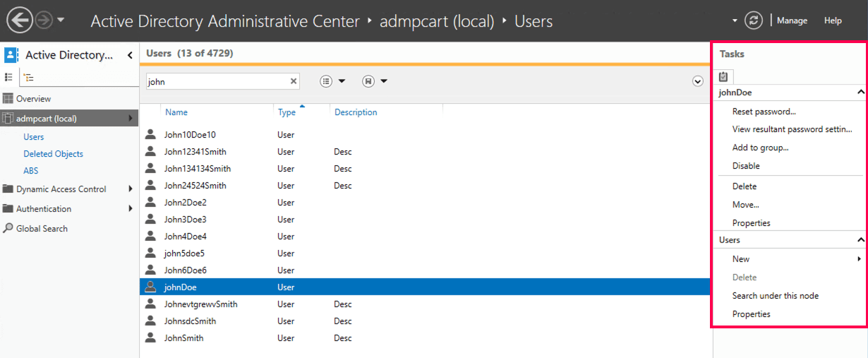Viewport: 868px width, 358px height.
Task: Click the user icon beside JohnSmith
Action: tap(150, 338)
